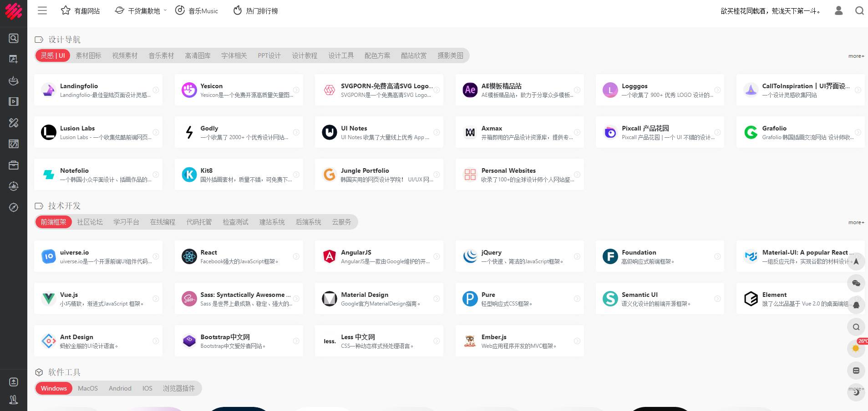Click the sidebar compass icon

(x=14, y=207)
